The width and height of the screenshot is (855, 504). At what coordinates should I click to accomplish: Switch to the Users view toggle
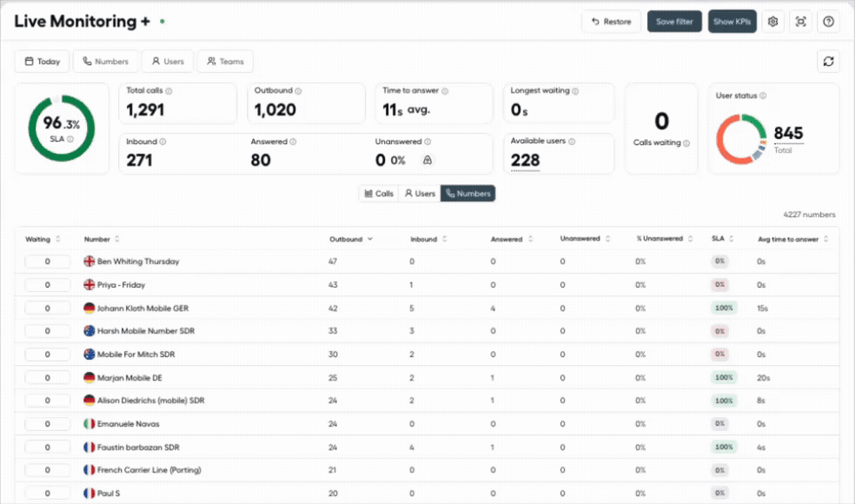click(x=420, y=194)
